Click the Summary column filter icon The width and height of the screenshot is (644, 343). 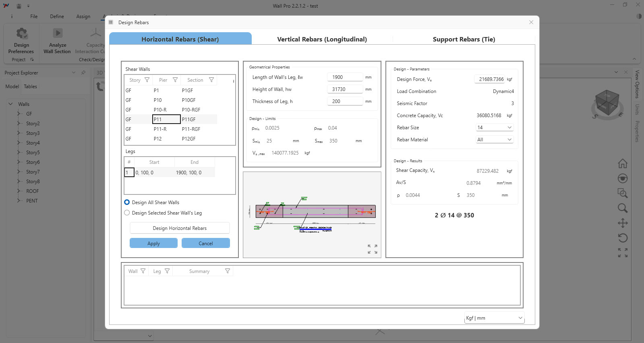(x=228, y=271)
